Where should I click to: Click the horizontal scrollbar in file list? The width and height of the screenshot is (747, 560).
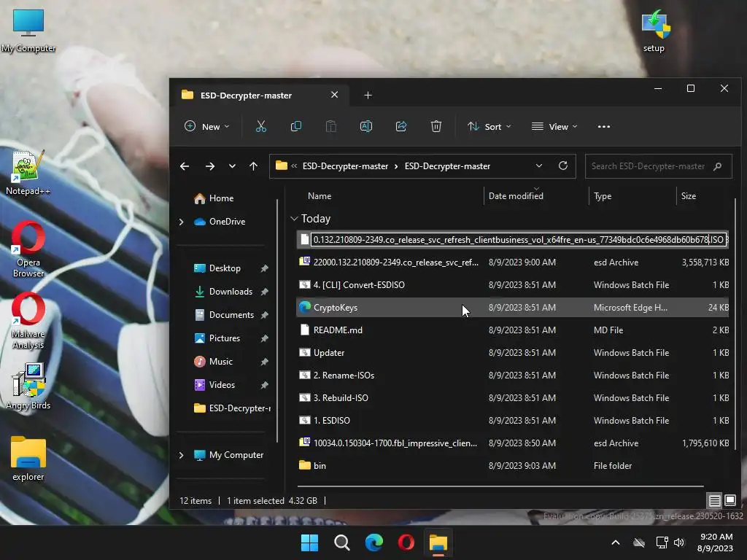click(x=500, y=486)
